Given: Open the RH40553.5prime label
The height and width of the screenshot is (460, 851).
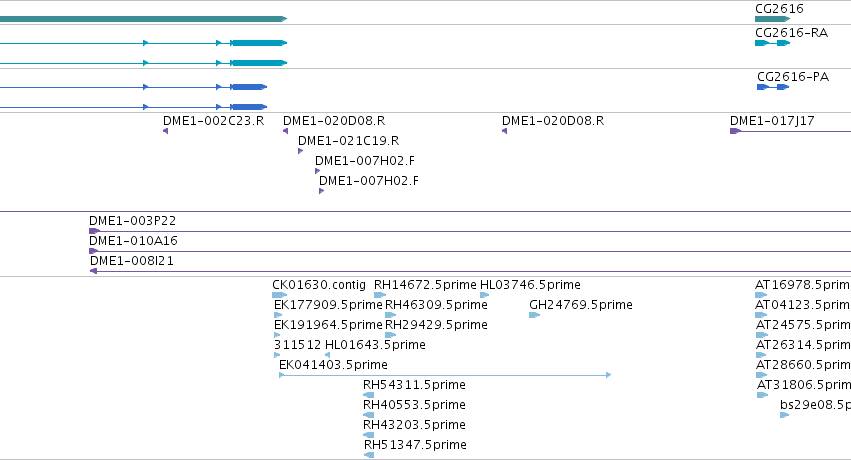Looking at the screenshot, I should [414, 405].
